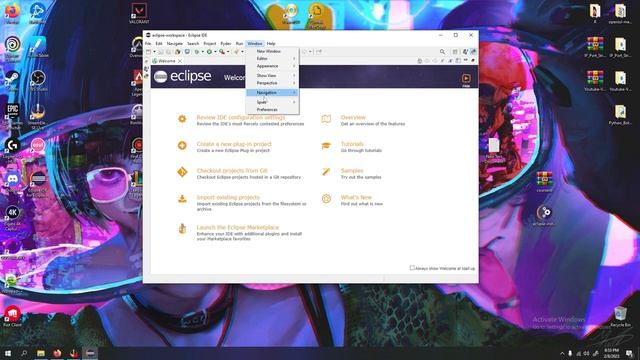The width and height of the screenshot is (640, 360).
Task: Open the Run menu
Action: [239, 44]
